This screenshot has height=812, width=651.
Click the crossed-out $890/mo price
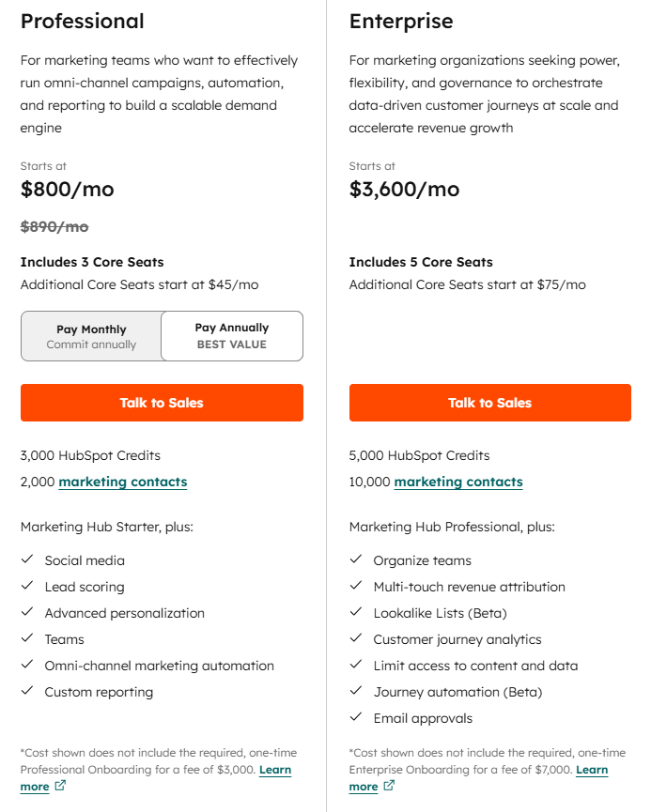point(52,225)
